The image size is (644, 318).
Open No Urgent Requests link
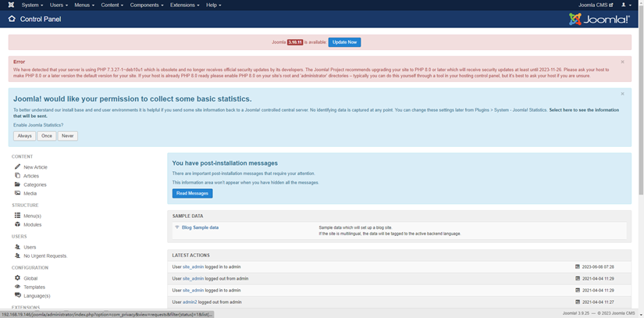pos(45,256)
